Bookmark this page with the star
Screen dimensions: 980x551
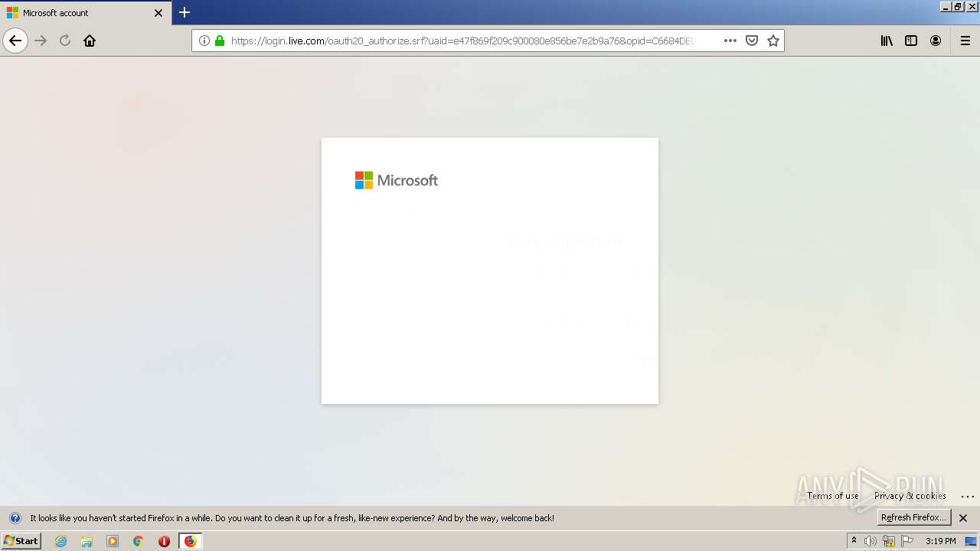(x=773, y=41)
